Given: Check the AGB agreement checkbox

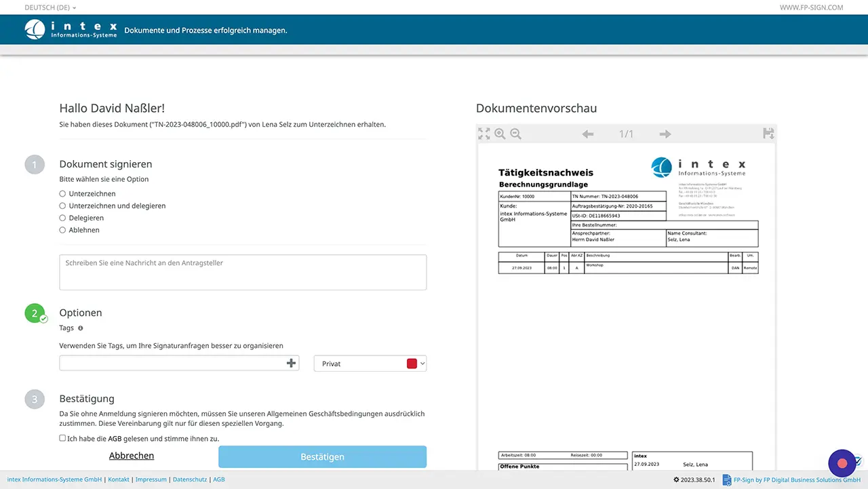Looking at the screenshot, I should [x=63, y=438].
